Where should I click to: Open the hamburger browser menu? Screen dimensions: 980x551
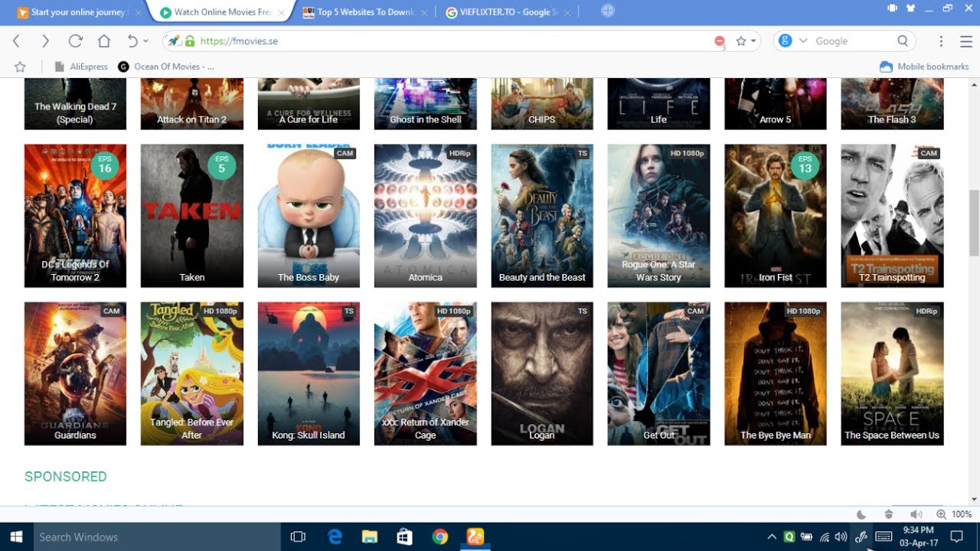click(x=966, y=41)
